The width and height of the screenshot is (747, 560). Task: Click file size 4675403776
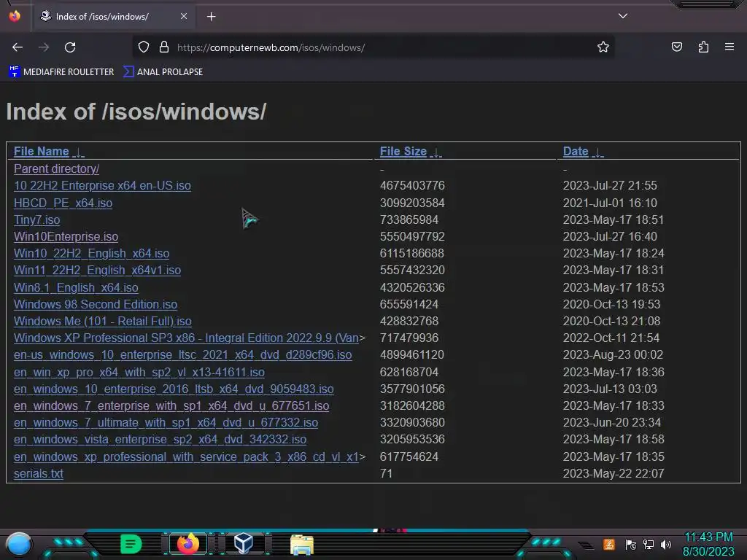pyautogui.click(x=412, y=186)
